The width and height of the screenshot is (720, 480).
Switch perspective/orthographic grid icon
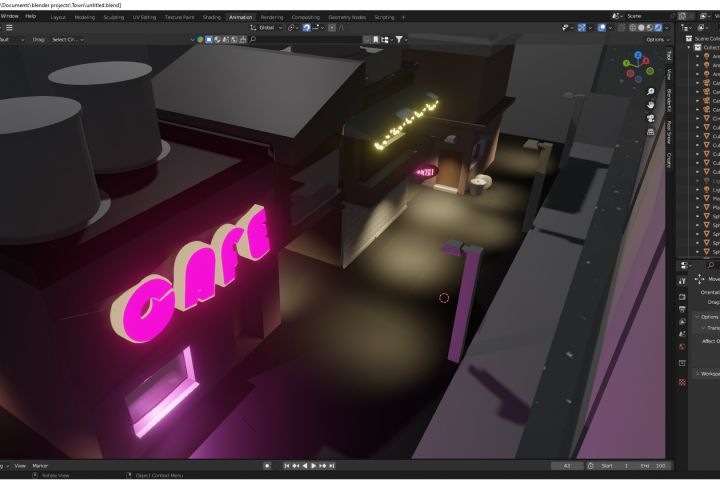[651, 132]
